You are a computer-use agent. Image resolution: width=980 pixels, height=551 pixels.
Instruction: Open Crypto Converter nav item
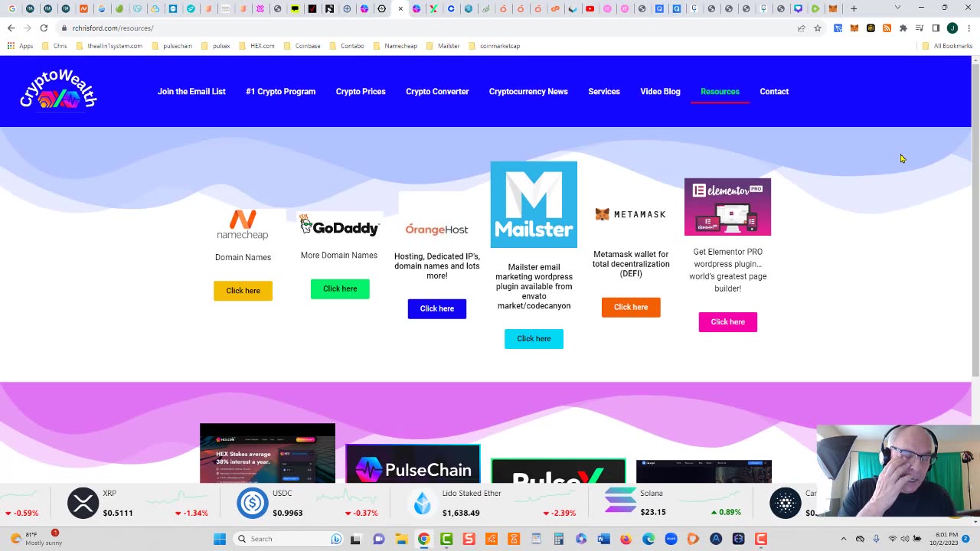(x=437, y=91)
